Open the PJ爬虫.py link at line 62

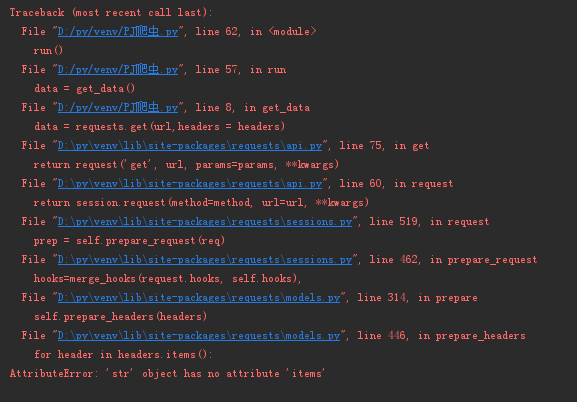[x=118, y=32]
